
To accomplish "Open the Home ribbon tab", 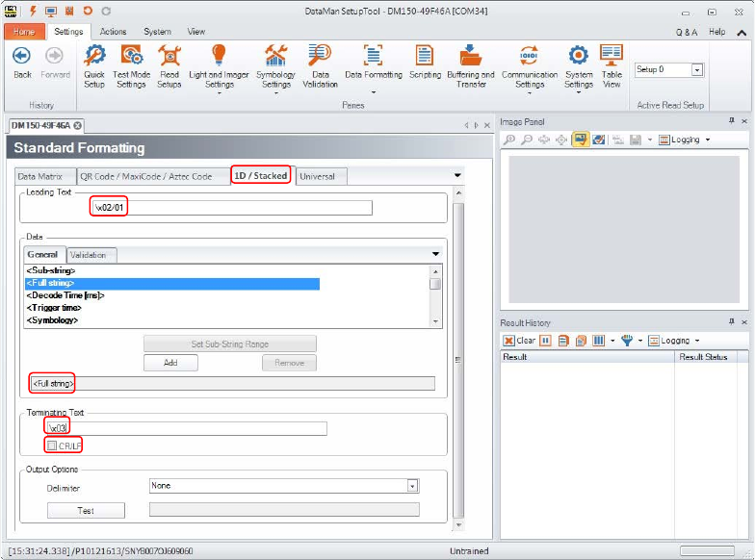I will tap(24, 32).
